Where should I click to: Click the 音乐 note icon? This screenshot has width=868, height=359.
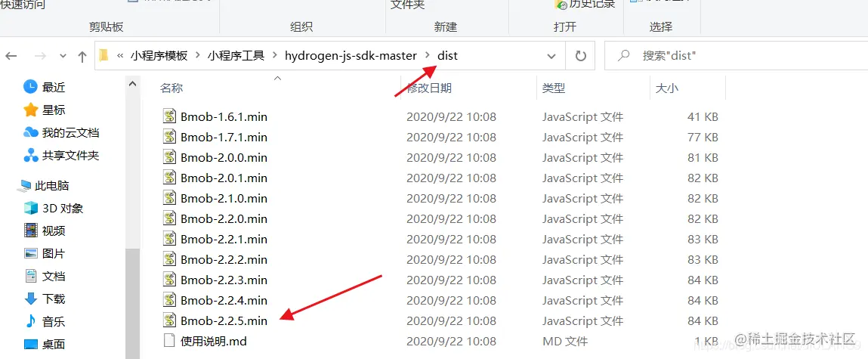[x=30, y=322]
